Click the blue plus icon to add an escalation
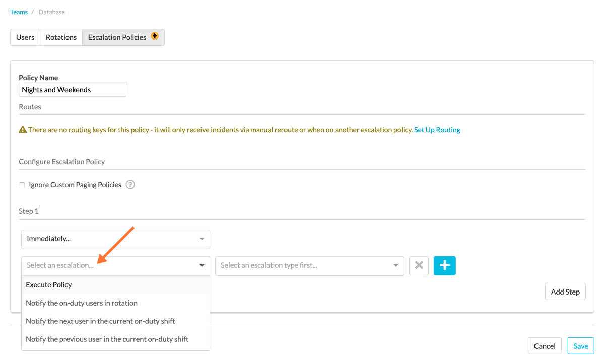Image resolution: width=602 pixels, height=364 pixels. click(444, 265)
